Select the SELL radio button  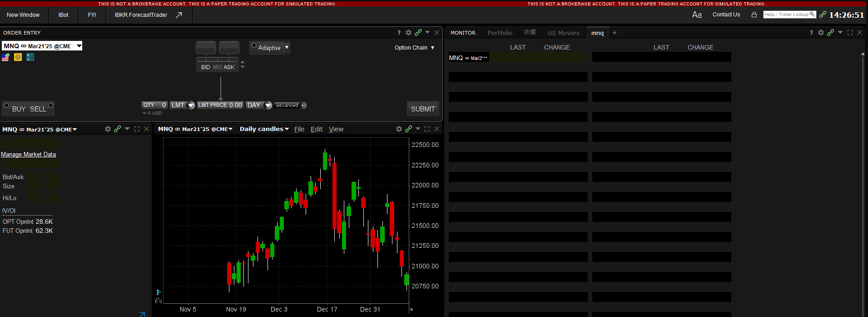[x=50, y=106]
